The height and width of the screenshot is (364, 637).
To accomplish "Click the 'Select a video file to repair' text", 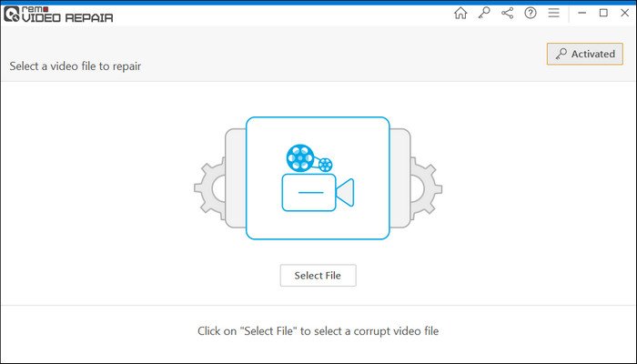I will (76, 66).
